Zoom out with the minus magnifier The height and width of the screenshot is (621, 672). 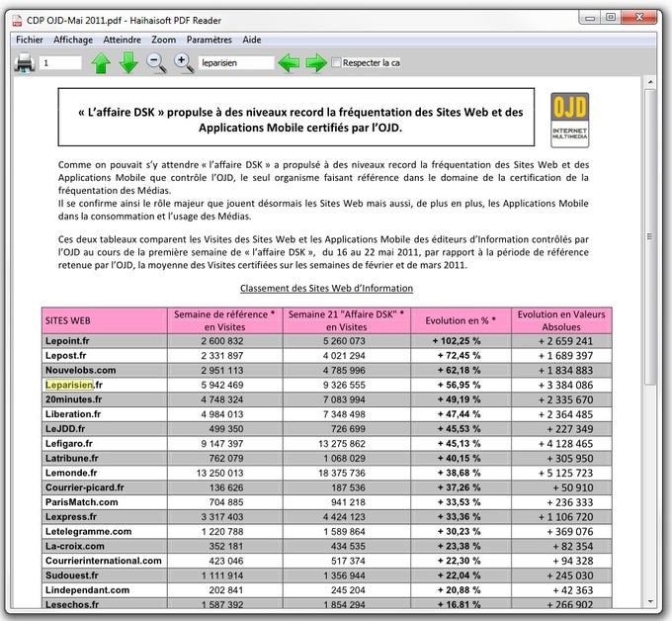click(x=156, y=63)
